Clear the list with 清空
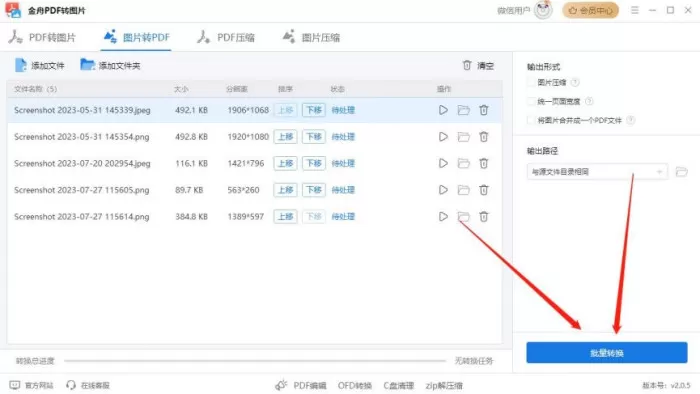This screenshot has height=394, width=700. tap(478, 66)
